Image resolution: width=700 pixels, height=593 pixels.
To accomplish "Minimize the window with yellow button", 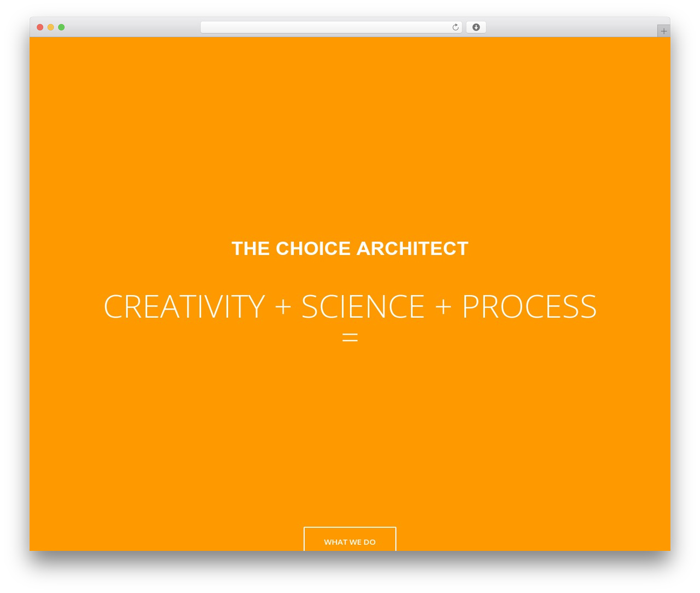I will 51,27.
